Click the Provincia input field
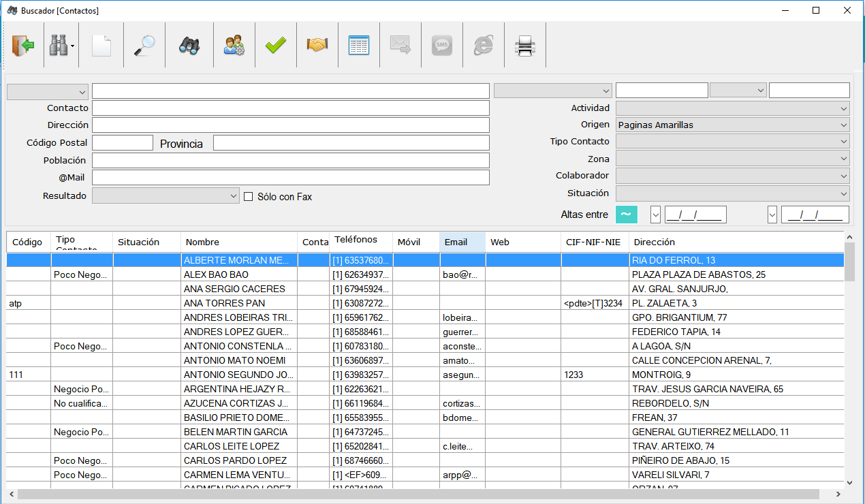This screenshot has height=504, width=865. [x=351, y=142]
